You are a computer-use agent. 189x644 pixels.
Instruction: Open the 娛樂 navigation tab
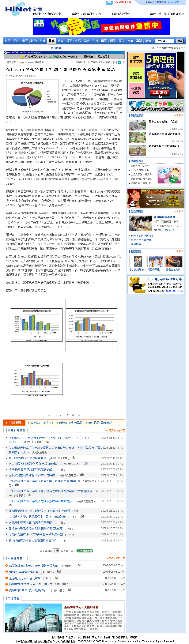60,41
